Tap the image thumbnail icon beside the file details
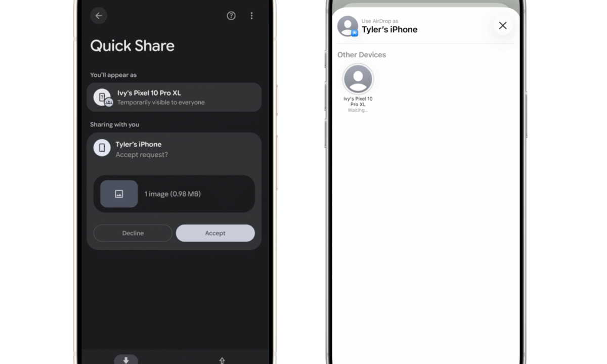The height and width of the screenshot is (364, 607). point(119,194)
